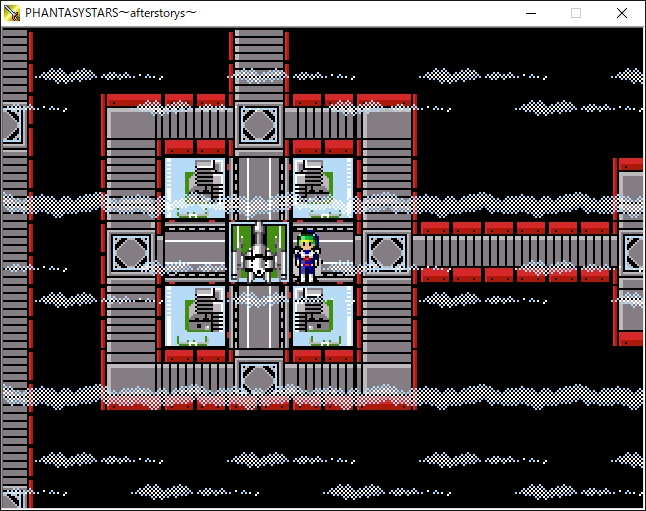Image resolution: width=646 pixels, height=511 pixels.
Task: Maximize the game window
Action: 576,13
